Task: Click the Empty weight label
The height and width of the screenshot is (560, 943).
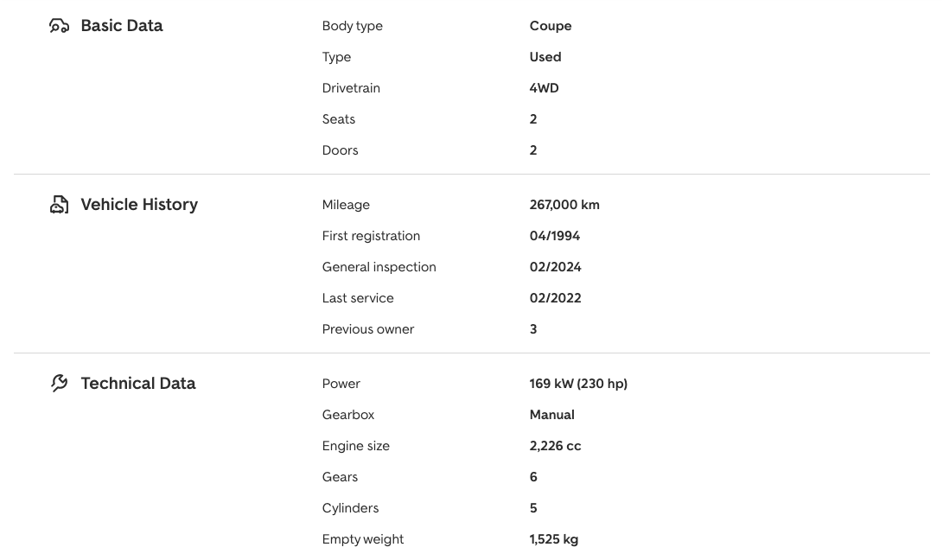Action: 363,539
